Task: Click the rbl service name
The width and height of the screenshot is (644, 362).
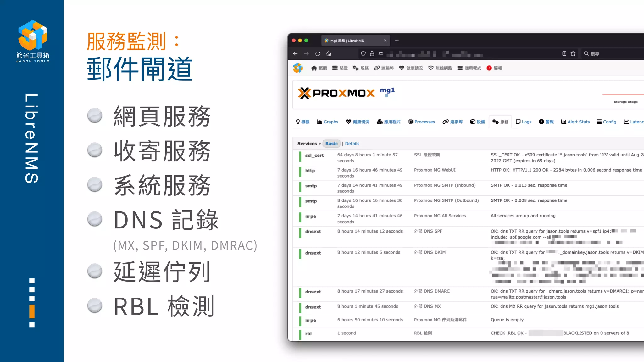Action: 308,333
